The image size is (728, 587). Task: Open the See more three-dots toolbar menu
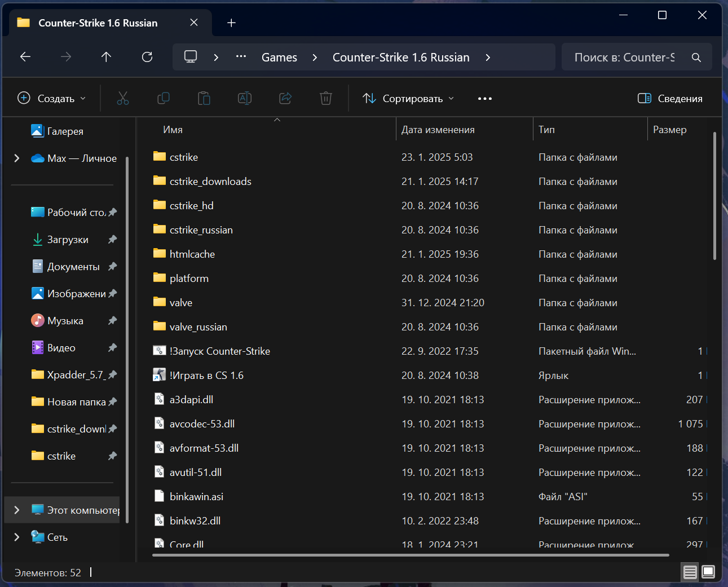pos(485,98)
